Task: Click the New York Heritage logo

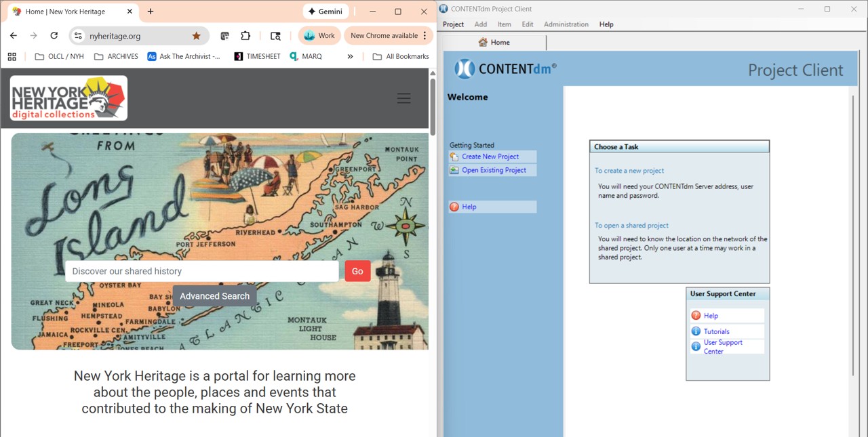Action: pos(68,98)
